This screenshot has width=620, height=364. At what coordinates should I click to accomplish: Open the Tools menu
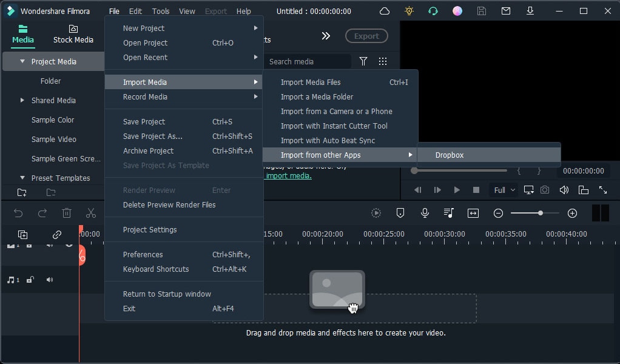161,11
